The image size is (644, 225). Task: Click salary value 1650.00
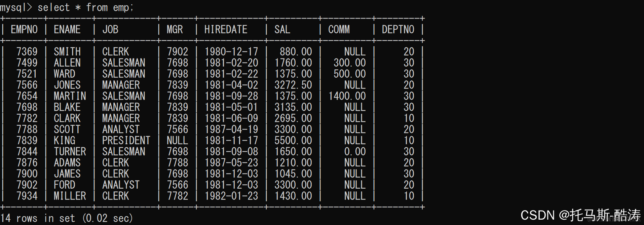(293, 152)
